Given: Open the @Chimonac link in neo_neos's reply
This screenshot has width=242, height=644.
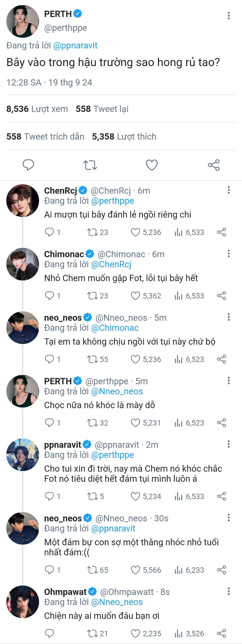Looking at the screenshot, I should 115,328.
